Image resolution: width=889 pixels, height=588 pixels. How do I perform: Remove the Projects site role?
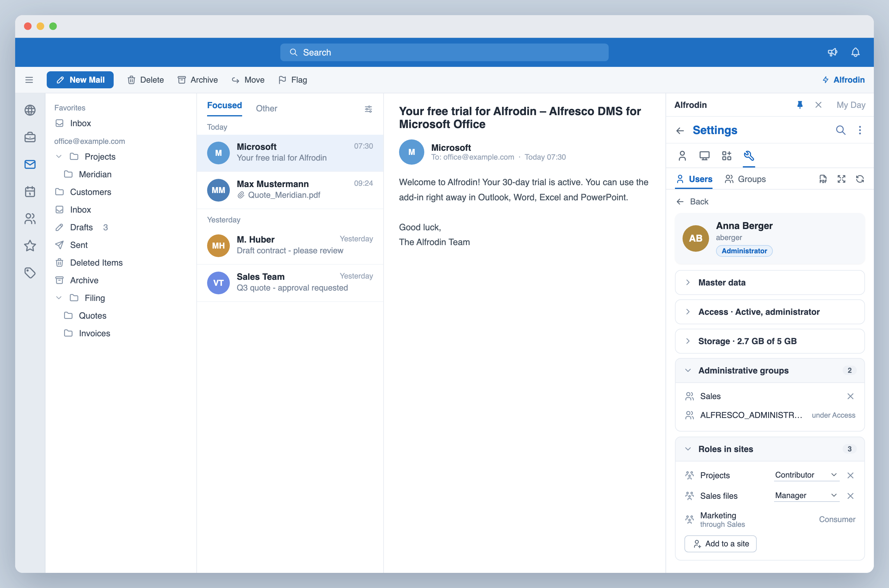tap(850, 475)
